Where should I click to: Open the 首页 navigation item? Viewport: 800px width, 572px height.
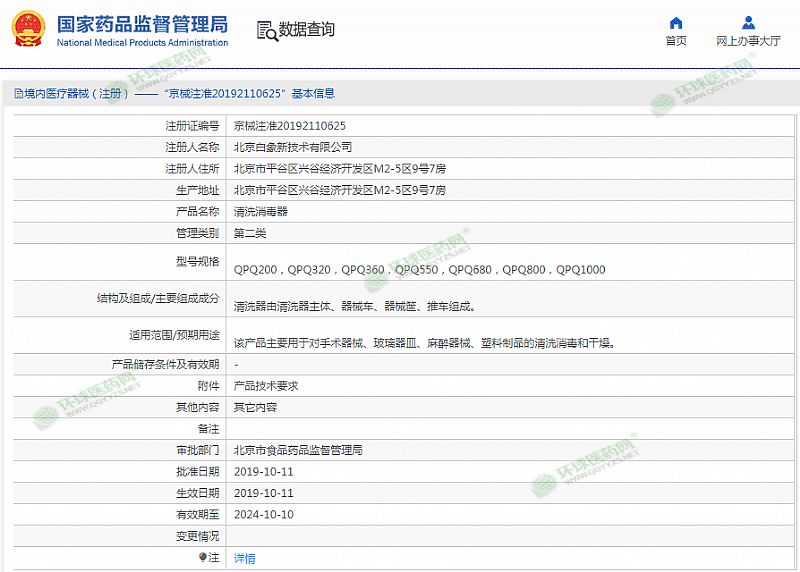point(676,41)
